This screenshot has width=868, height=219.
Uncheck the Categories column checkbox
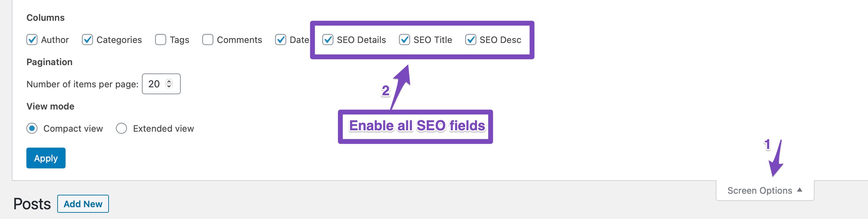coord(87,40)
